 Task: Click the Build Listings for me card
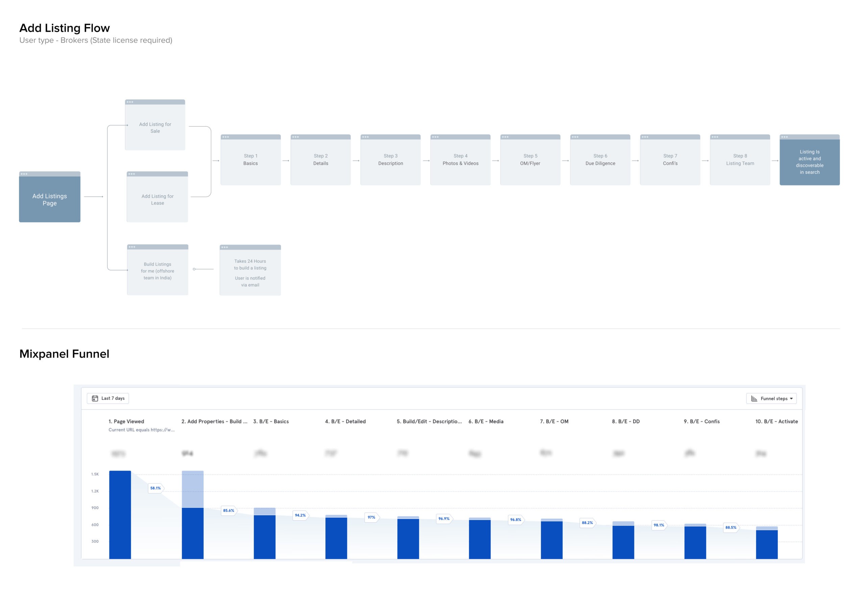tap(157, 271)
